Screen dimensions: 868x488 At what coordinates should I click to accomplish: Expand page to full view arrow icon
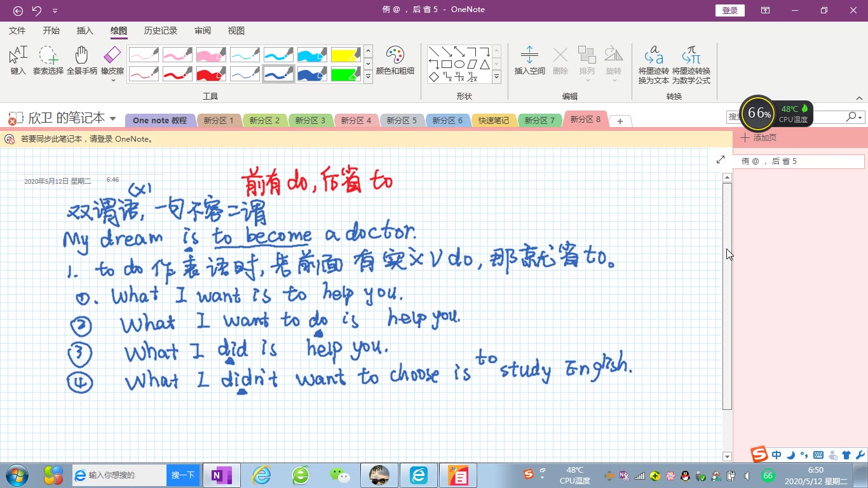[721, 159]
